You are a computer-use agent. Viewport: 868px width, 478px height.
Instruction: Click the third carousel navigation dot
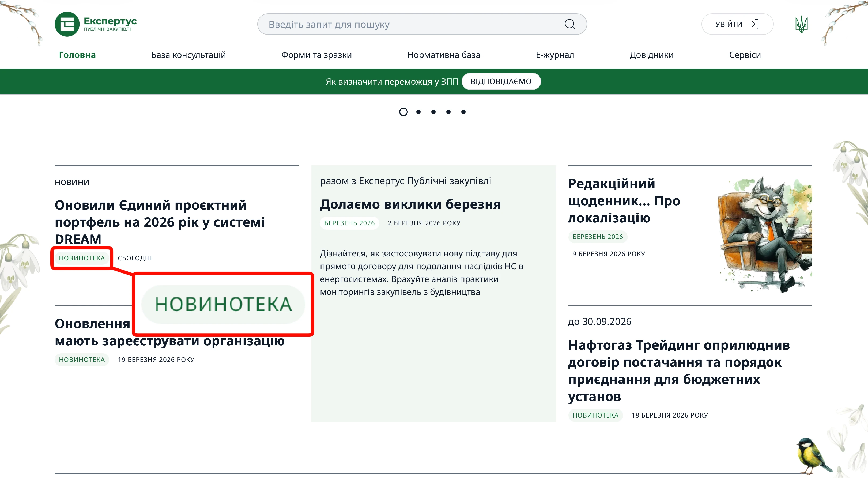[434, 112]
